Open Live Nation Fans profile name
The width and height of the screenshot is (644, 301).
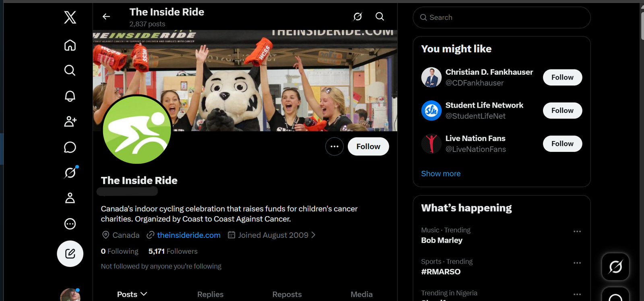(x=475, y=138)
